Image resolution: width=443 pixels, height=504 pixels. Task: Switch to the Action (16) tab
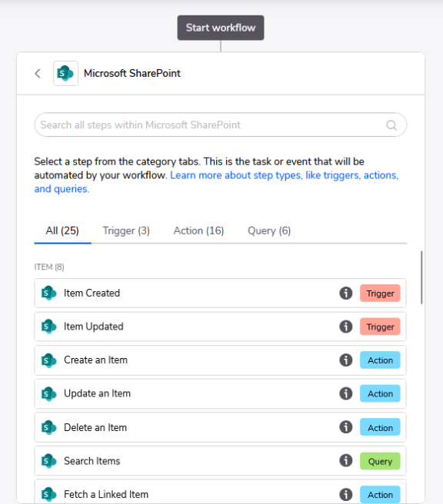[x=199, y=230]
